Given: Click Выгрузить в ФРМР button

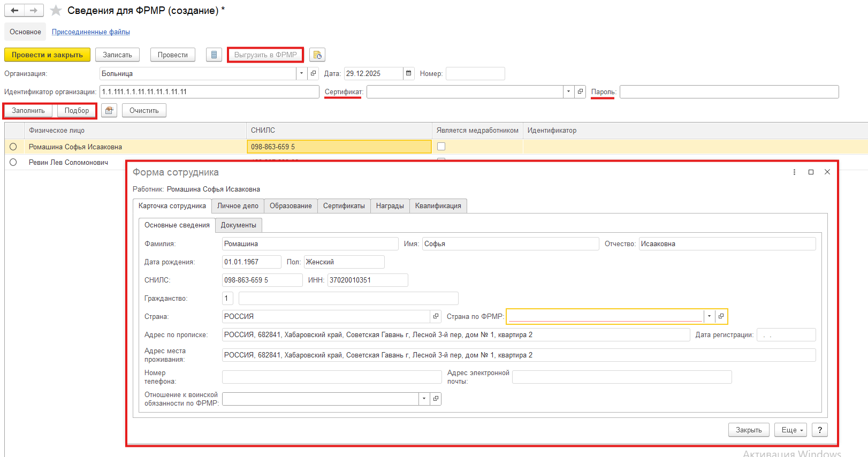Looking at the screenshot, I should tap(265, 55).
